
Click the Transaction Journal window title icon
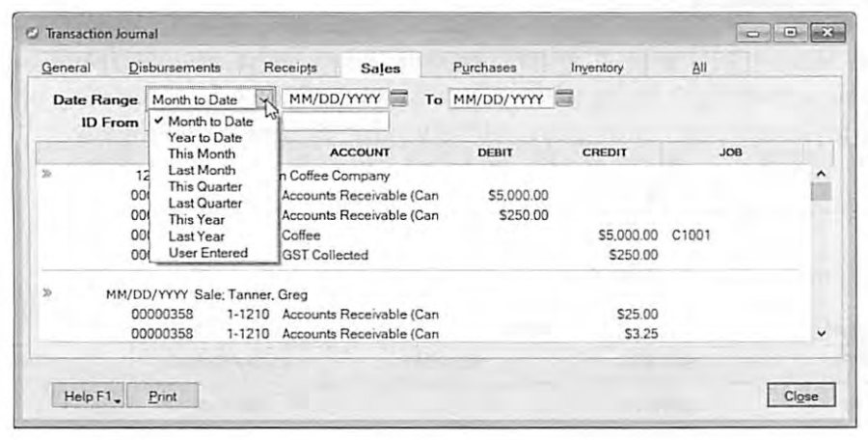click(x=33, y=33)
